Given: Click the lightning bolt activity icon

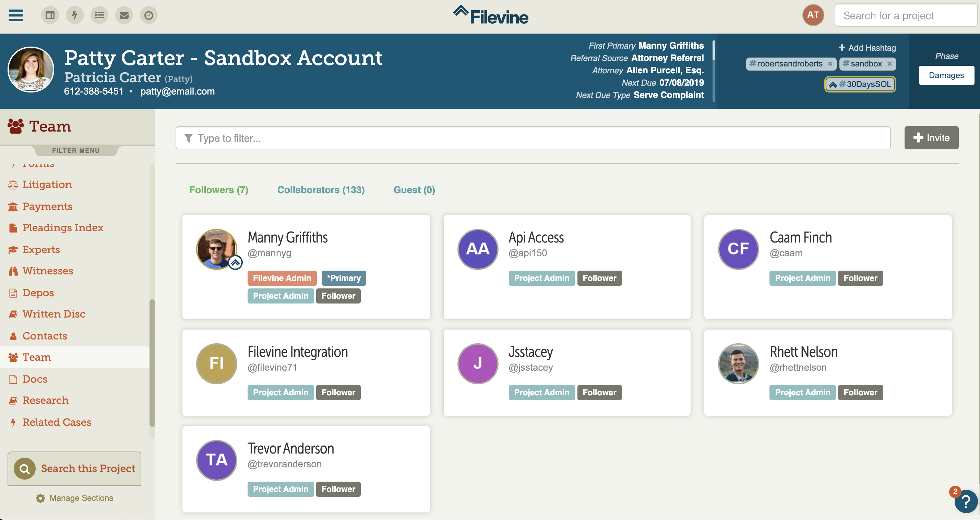Looking at the screenshot, I should (74, 15).
